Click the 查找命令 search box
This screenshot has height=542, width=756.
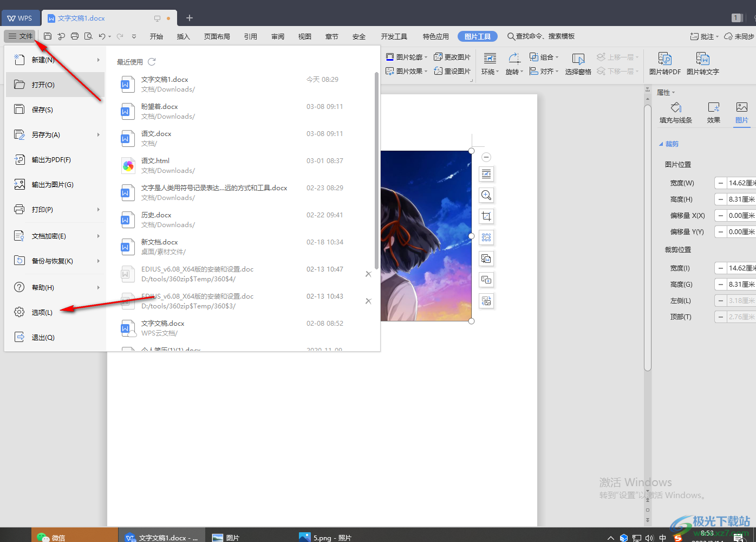[x=541, y=36]
